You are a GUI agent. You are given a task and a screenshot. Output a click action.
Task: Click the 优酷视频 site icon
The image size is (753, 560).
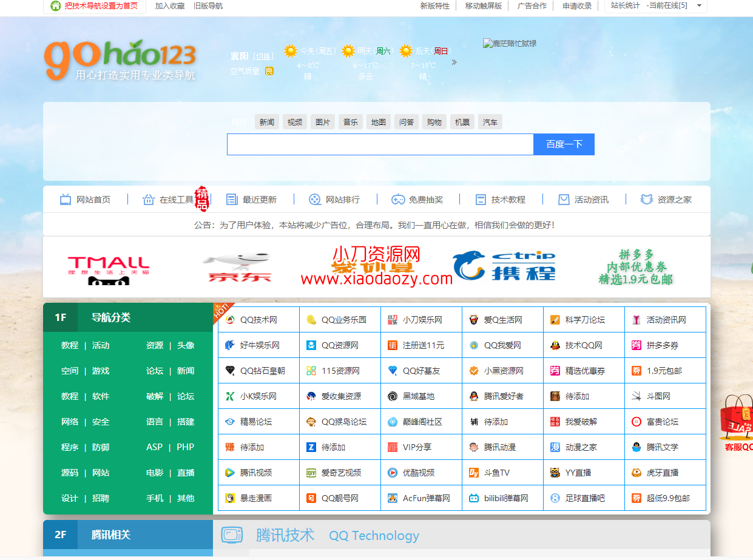tap(393, 473)
